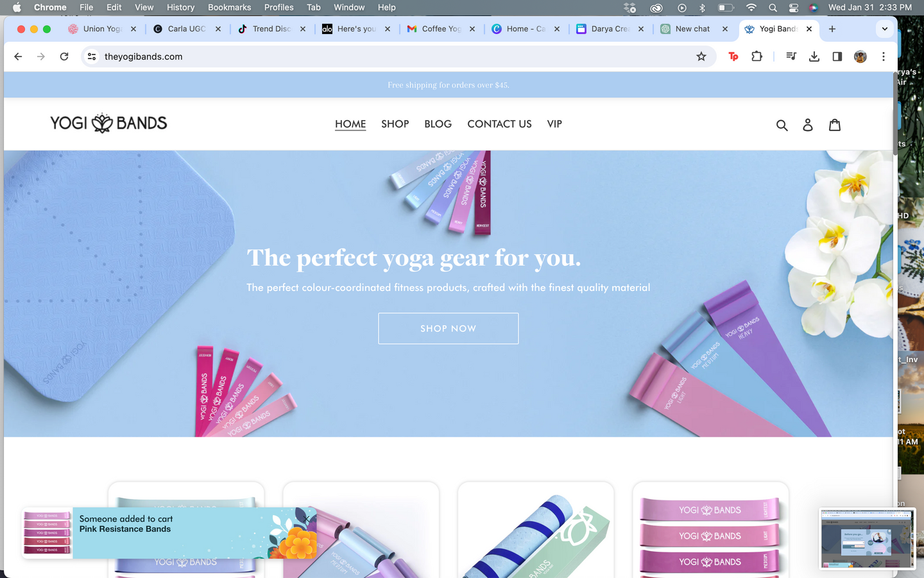
Task: Toggle the Chrome side panel icon
Action: [x=837, y=57]
